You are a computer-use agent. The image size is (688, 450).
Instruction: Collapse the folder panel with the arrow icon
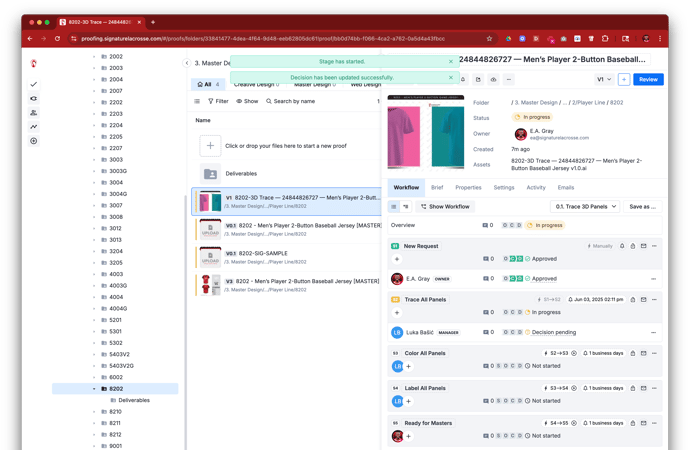click(x=187, y=63)
